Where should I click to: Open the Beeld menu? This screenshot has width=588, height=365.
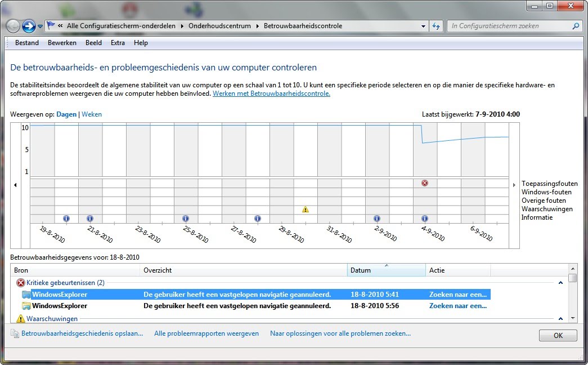[x=93, y=43]
